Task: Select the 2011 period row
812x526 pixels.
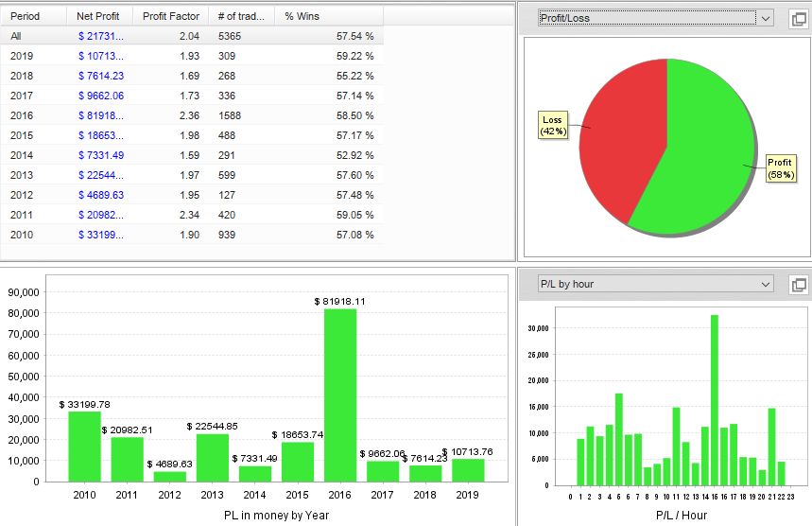Action: click(x=192, y=215)
